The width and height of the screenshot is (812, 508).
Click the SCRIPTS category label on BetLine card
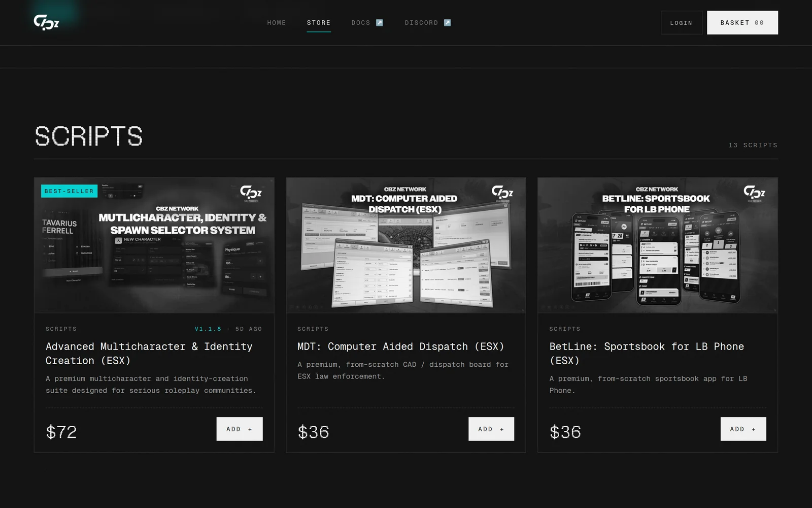(x=564, y=329)
